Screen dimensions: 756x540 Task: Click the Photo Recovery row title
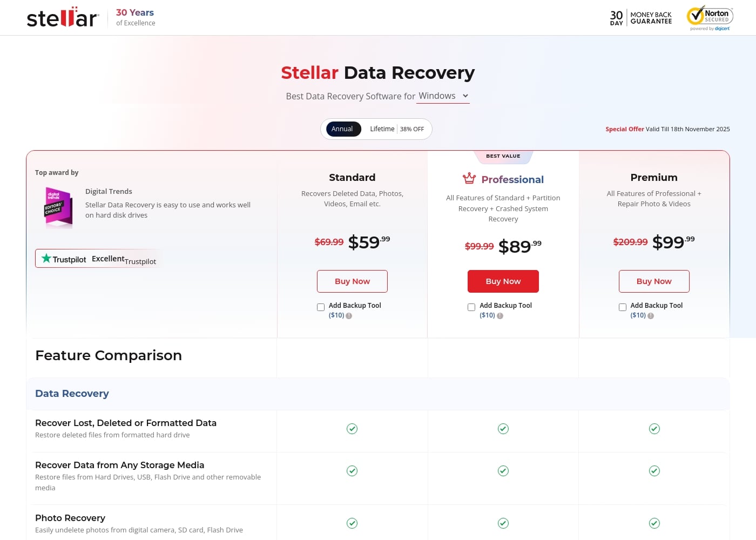pyautogui.click(x=70, y=518)
